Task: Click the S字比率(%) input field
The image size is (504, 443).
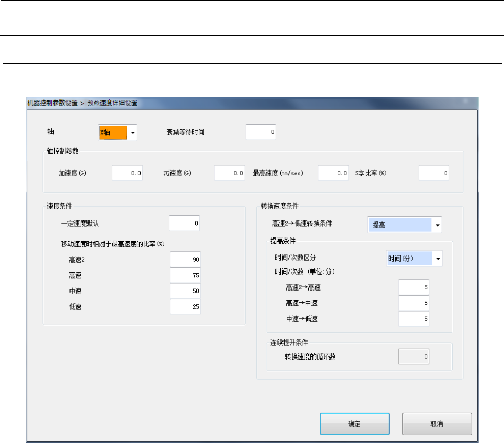Action: tap(433, 173)
